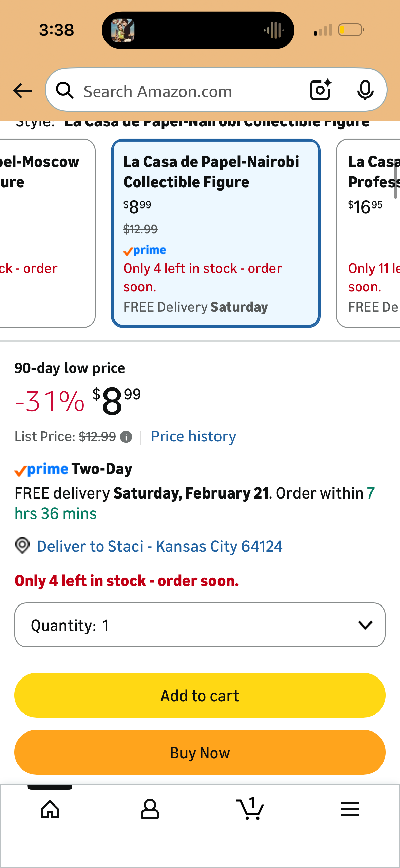Open the account profile icon

coord(150,809)
